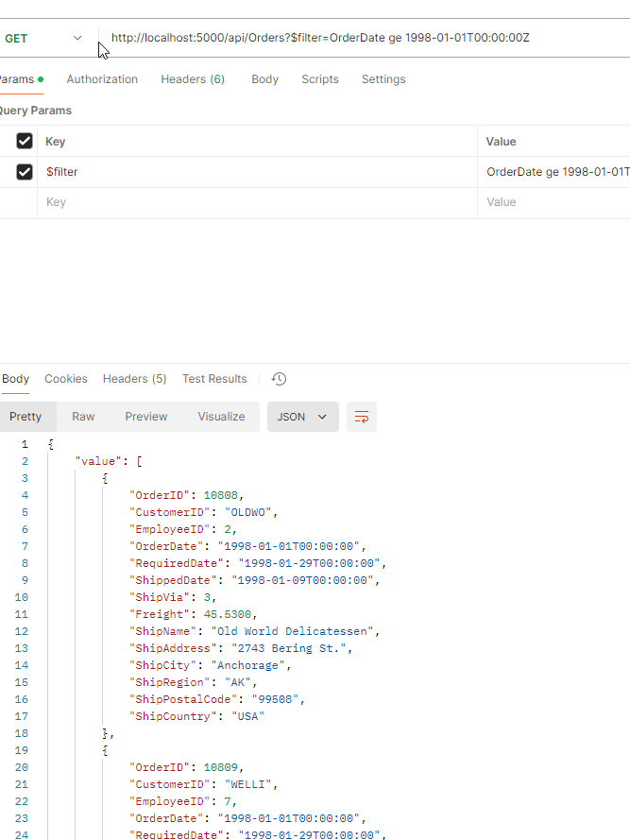Go to the request Settings tab
Viewport: 630px width, 840px height.
pos(383,79)
